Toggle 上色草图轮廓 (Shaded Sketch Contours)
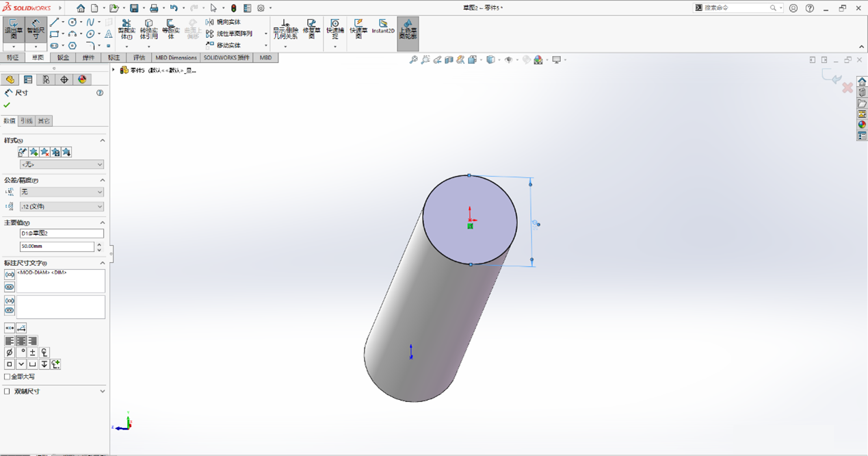 coord(408,29)
